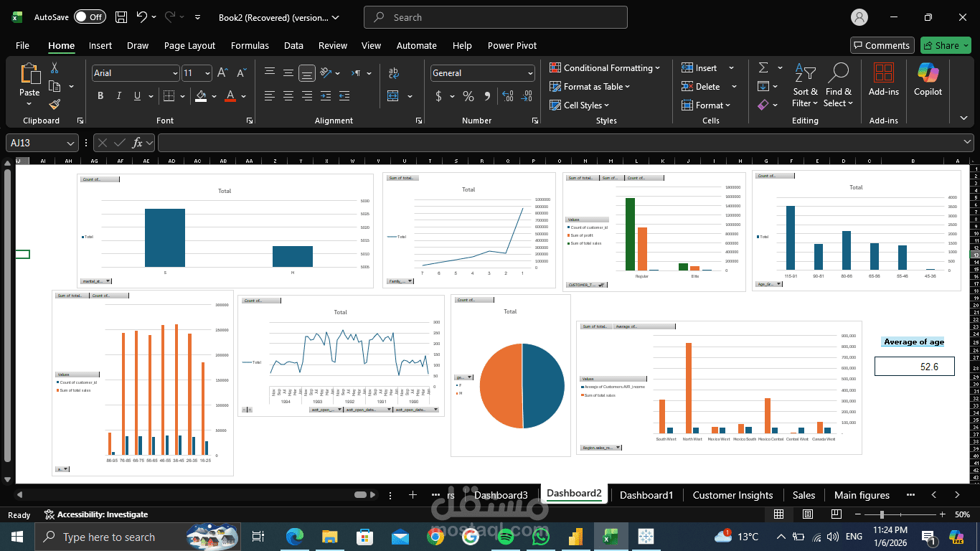Click the Merge & Center icon
This screenshot has width=980, height=551.
tap(393, 96)
